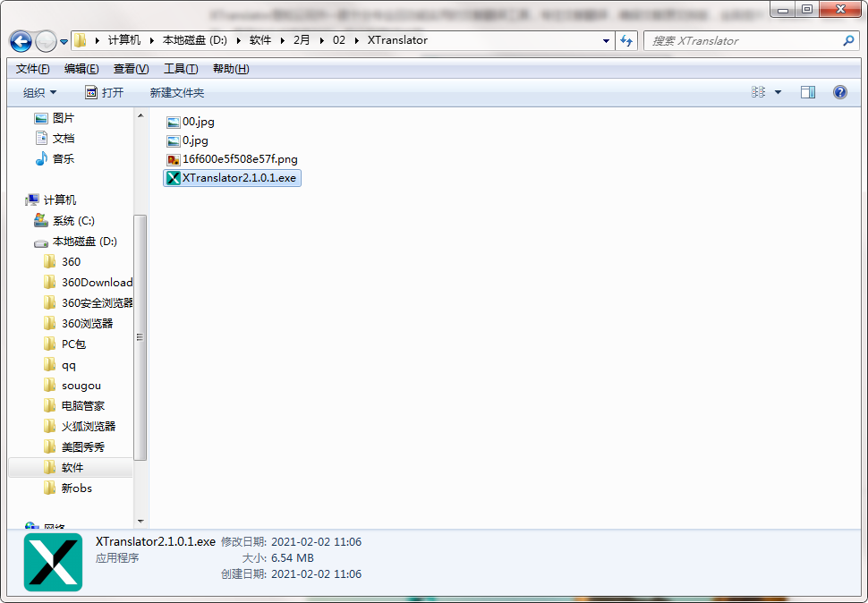Click the 打开 toolbar button
Screen dimensions: 868x603
[104, 92]
